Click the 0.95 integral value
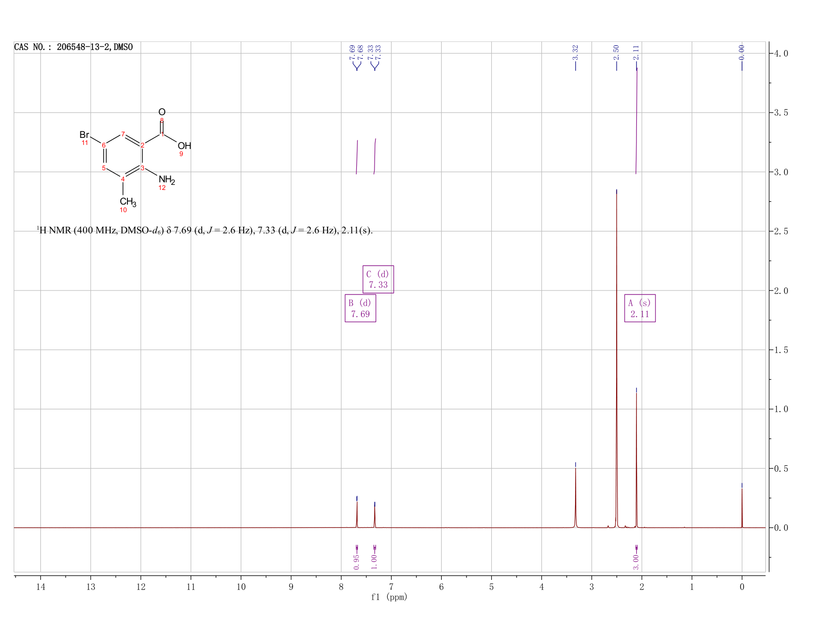Screen dimensions: 834x644 coord(356,562)
